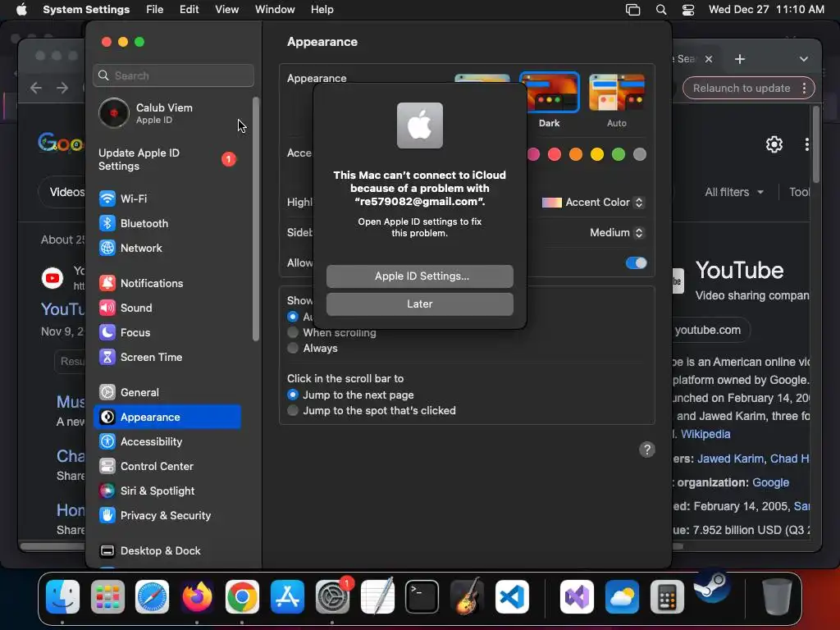Open the Help menu
Viewport: 840px width, 630px height.
click(x=322, y=10)
